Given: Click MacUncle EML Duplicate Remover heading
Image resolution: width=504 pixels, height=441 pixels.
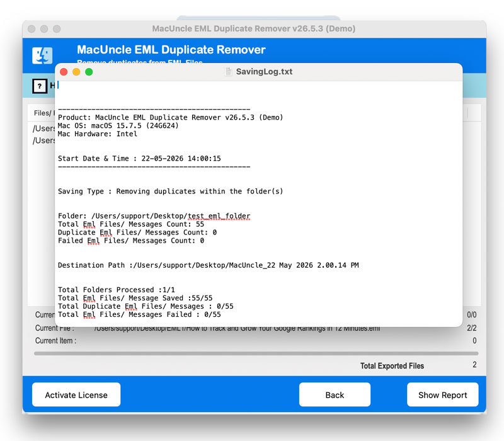Looking at the screenshot, I should (x=171, y=50).
